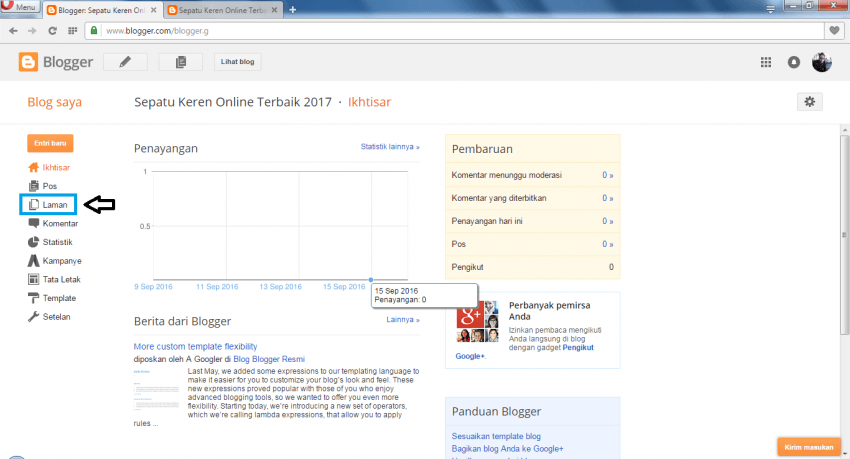
Task: Open the settings gear dropdown
Action: coord(809,102)
